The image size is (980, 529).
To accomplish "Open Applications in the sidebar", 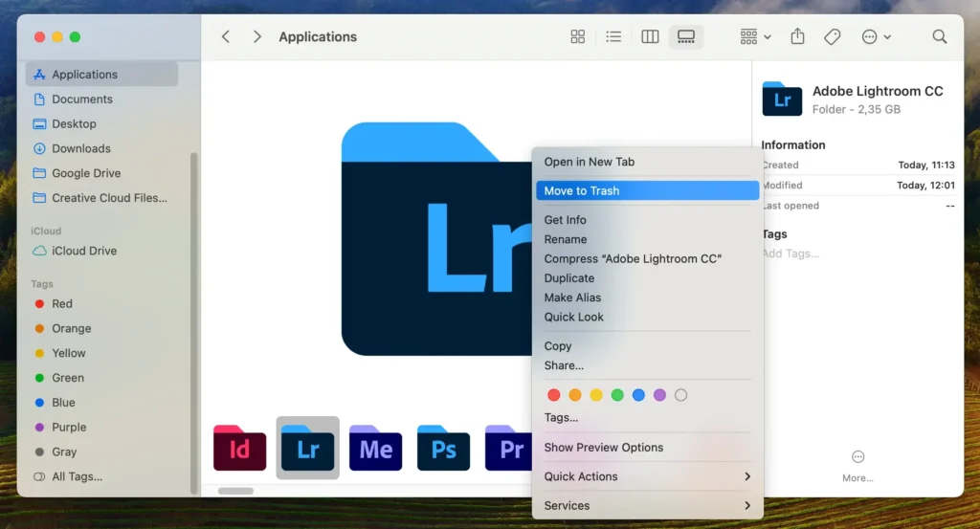I will click(101, 75).
